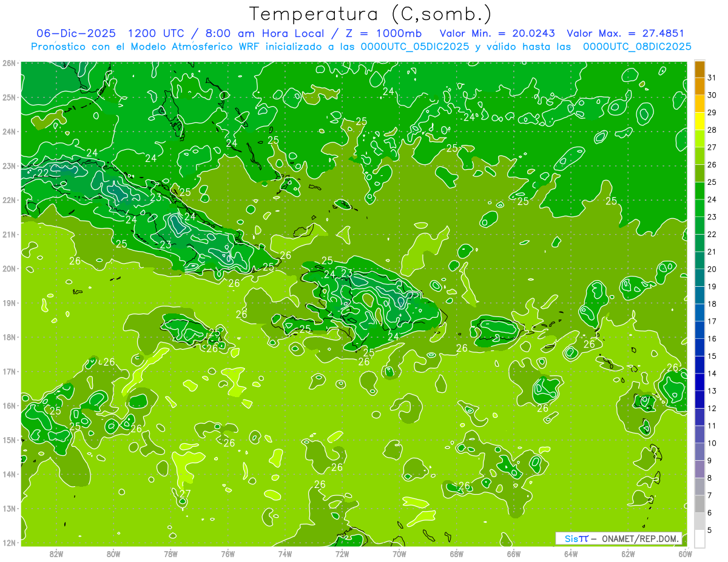The height and width of the screenshot is (562, 728).
Task: Click the '12N' latitude axis label
Action: tap(9, 543)
